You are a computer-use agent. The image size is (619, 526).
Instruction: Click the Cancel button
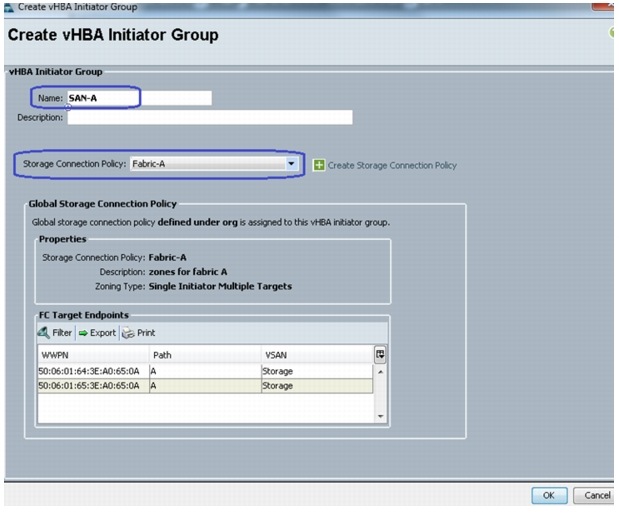(x=594, y=495)
